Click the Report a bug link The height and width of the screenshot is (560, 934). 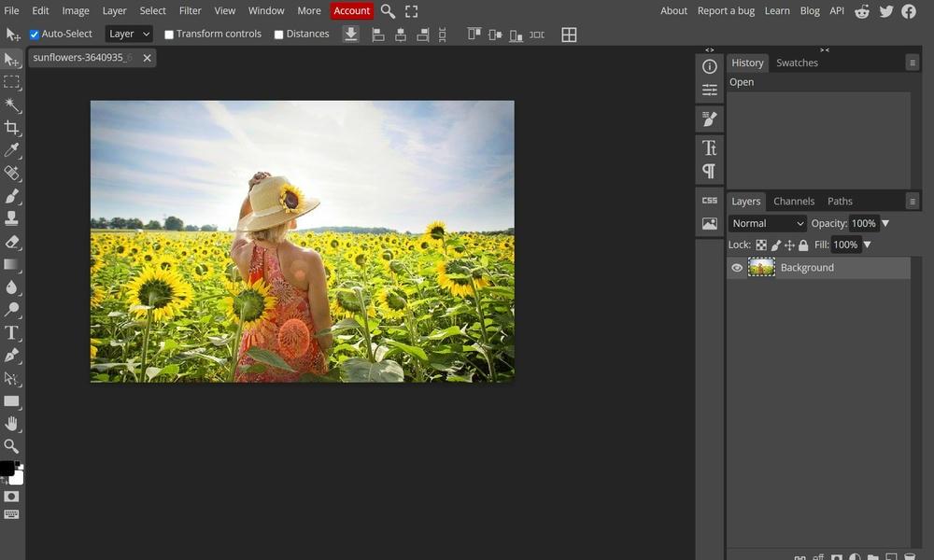coord(726,10)
